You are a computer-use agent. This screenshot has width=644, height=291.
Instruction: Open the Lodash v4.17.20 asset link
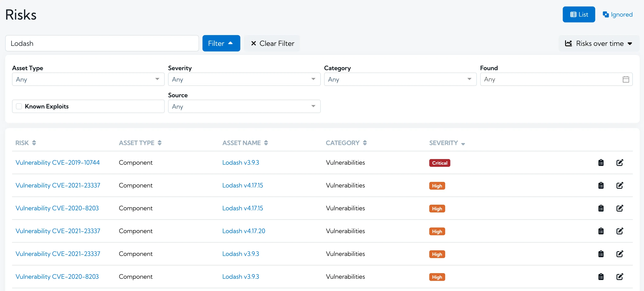[x=244, y=231]
